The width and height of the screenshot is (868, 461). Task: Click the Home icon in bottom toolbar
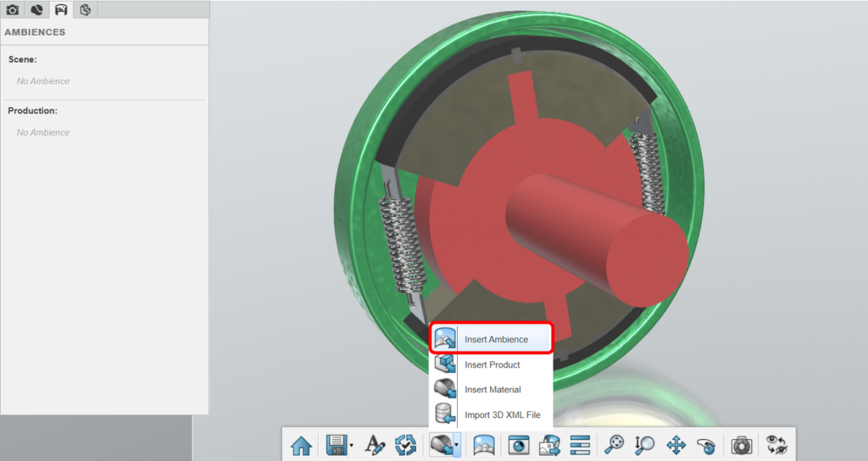[x=301, y=445]
